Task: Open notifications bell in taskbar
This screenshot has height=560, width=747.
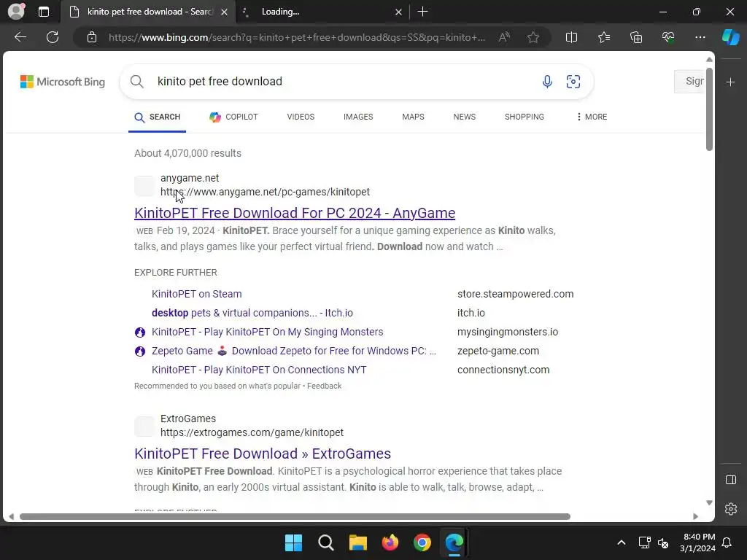Action: pos(727,542)
